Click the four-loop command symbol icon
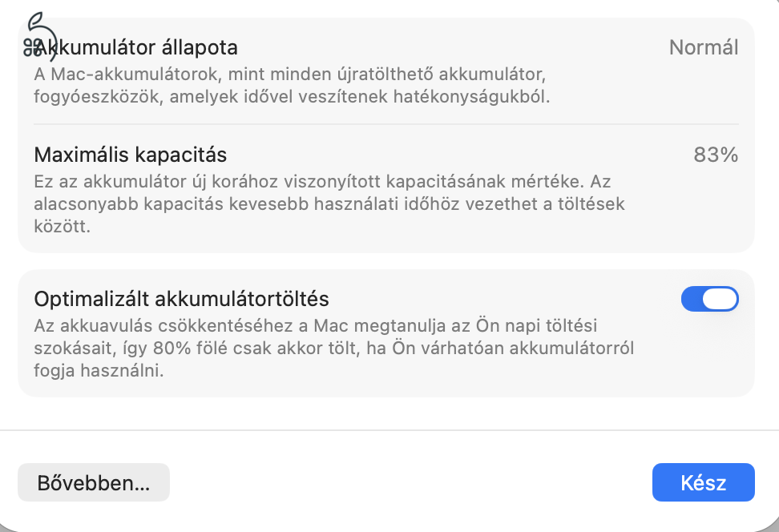This screenshot has height=532, width=779. click(32, 47)
